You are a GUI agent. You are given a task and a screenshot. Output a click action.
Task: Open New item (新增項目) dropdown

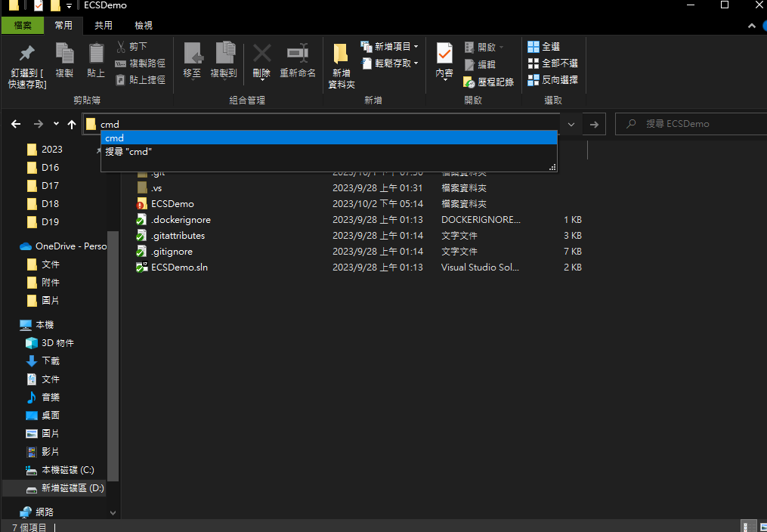(389, 46)
